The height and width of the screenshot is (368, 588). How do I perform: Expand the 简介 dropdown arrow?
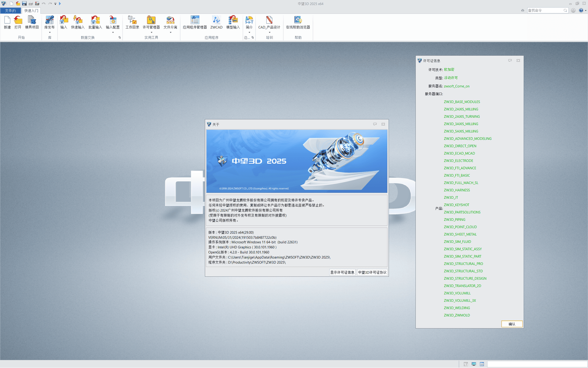249,33
